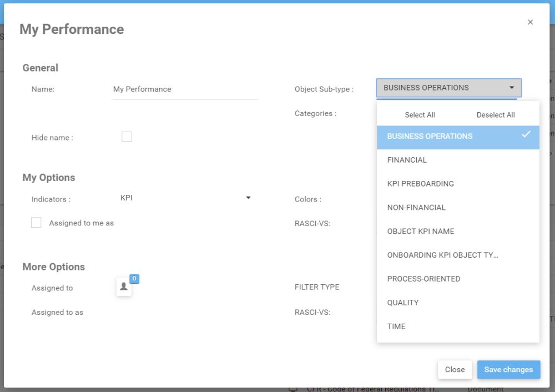Choose KPI PREBOARDING from the list
The width and height of the screenshot is (555, 392).
pos(458,184)
